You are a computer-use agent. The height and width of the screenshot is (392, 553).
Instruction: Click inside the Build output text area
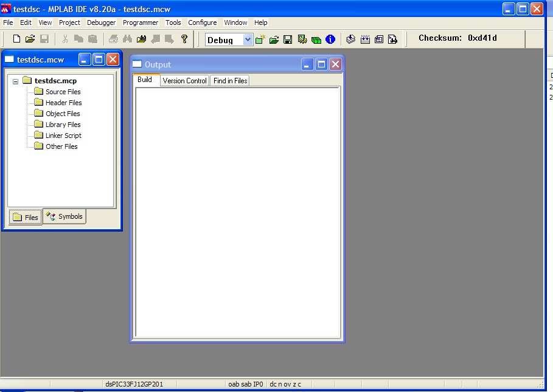pos(237,211)
